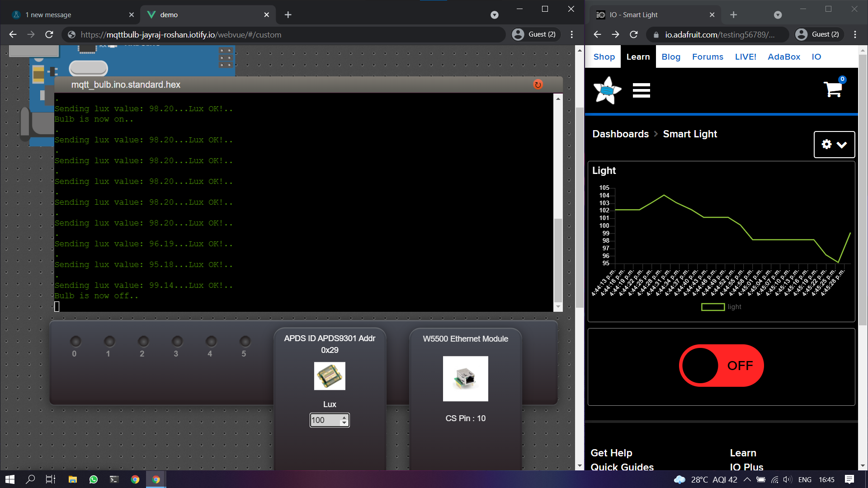The height and width of the screenshot is (488, 868).
Task: Open Task View on the taskbar
Action: click(x=51, y=479)
